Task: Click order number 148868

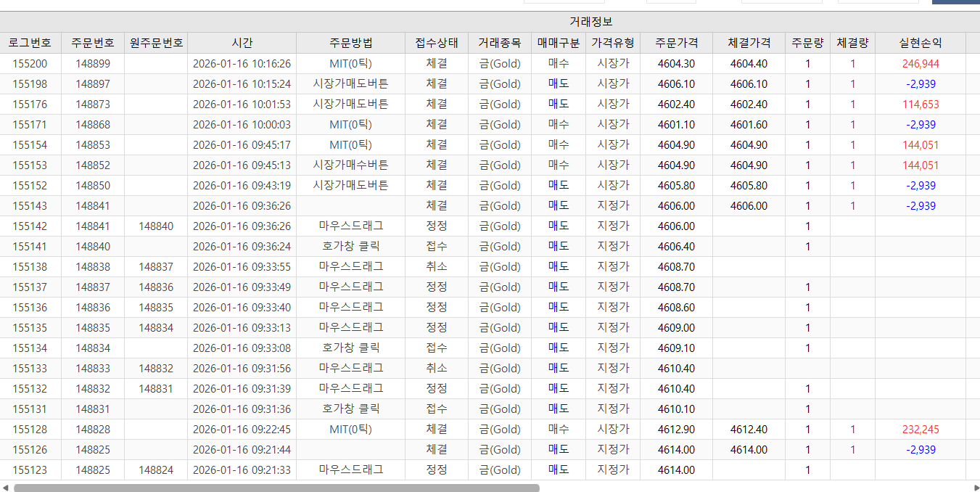Action: coord(93,125)
